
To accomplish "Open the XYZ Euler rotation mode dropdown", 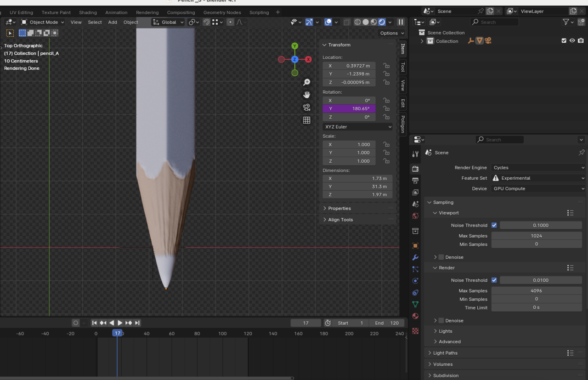I will 357,127.
